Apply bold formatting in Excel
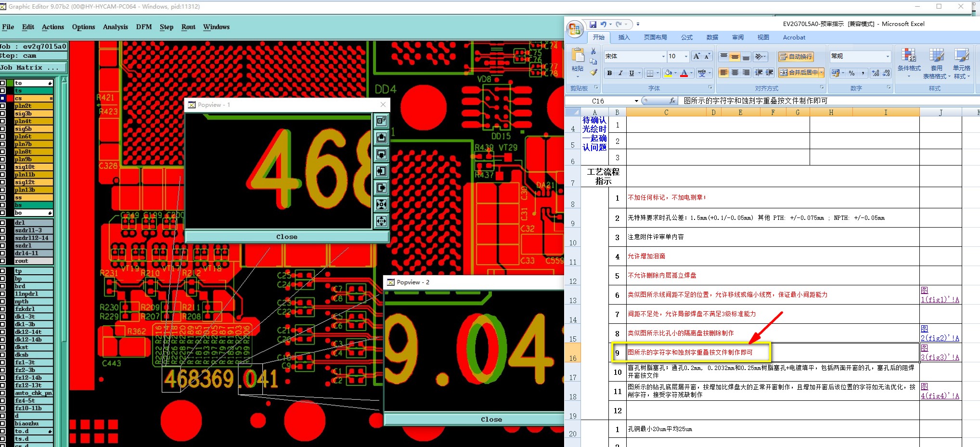The width and height of the screenshot is (980, 447). coord(609,73)
